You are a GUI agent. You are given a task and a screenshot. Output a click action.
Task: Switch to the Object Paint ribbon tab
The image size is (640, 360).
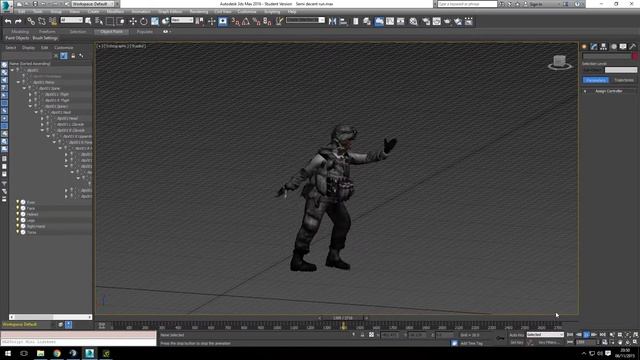(111, 31)
